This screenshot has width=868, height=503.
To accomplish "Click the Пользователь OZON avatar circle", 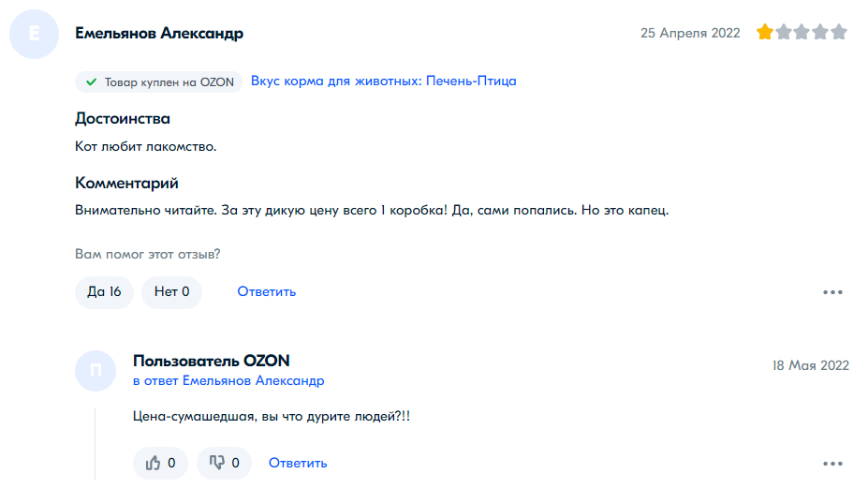I will pos(96,371).
